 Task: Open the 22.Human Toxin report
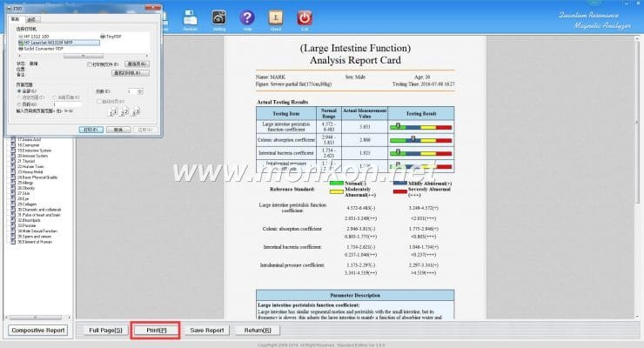pos(30,166)
